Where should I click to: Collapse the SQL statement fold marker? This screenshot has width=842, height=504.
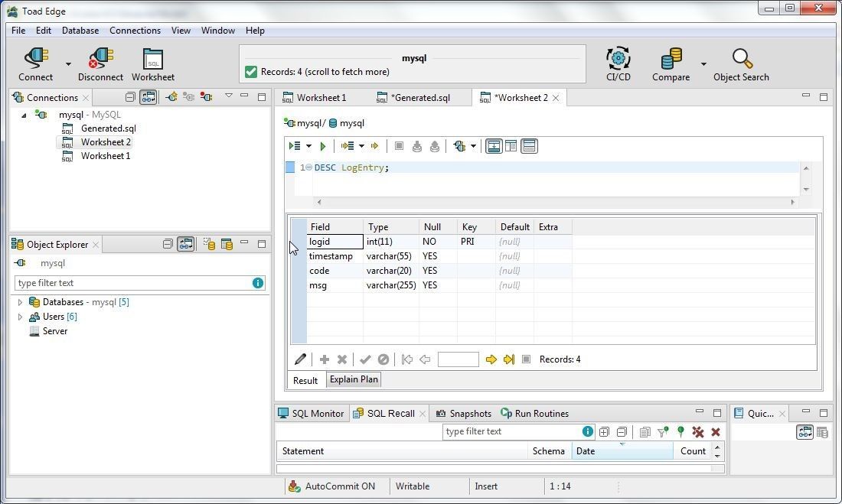click(308, 167)
